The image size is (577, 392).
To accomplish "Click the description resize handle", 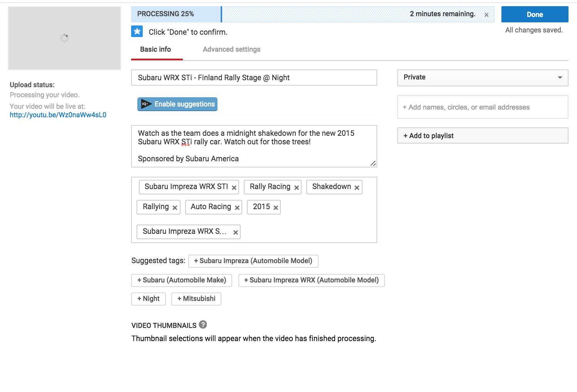I will click(373, 163).
